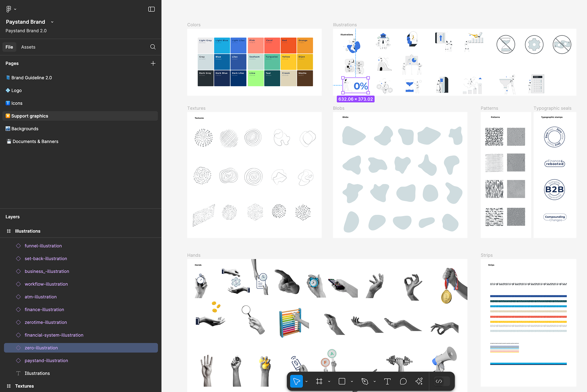This screenshot has width=587, height=392.
Task: Click the Lime color swatch
Action: (256, 78)
